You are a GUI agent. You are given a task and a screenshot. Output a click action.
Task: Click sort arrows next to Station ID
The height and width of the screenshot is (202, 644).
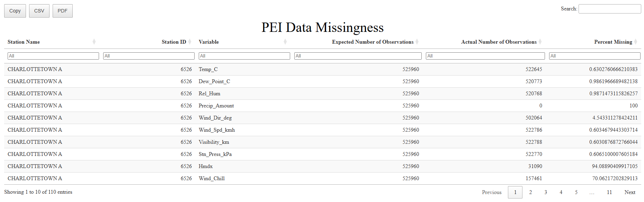tap(190, 42)
